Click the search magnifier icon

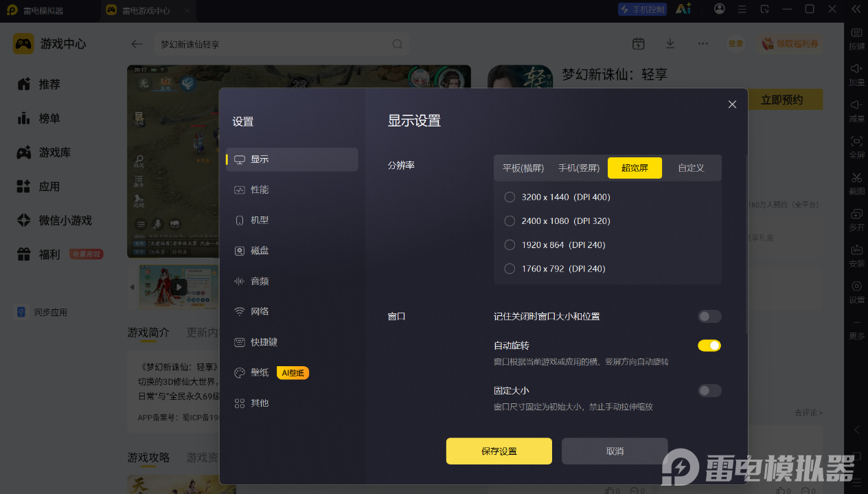click(x=397, y=44)
